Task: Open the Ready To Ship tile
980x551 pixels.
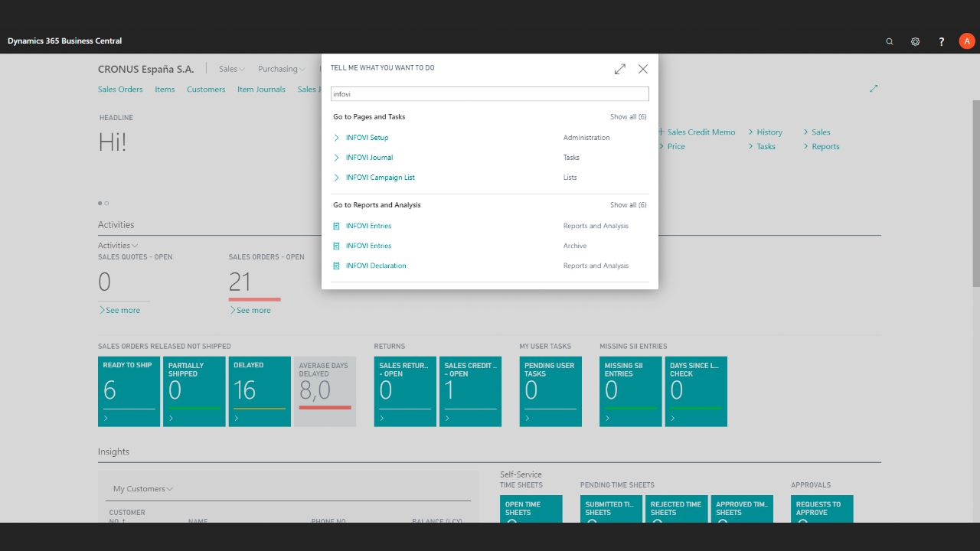Action: pos(129,392)
